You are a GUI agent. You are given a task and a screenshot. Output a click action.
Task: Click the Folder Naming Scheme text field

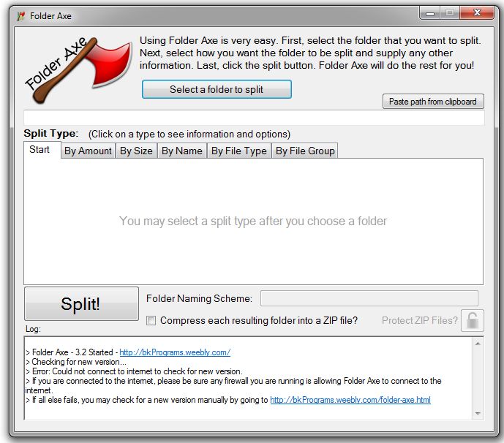(x=369, y=298)
